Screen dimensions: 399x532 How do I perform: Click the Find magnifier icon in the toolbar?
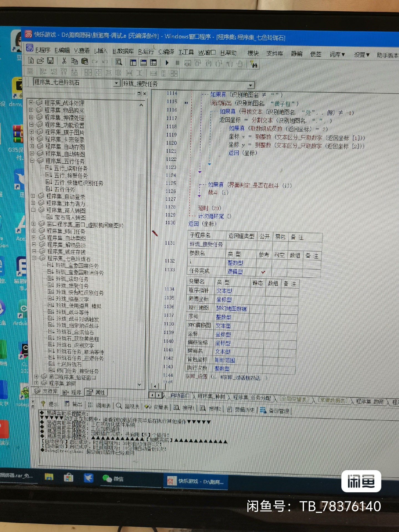point(119,62)
